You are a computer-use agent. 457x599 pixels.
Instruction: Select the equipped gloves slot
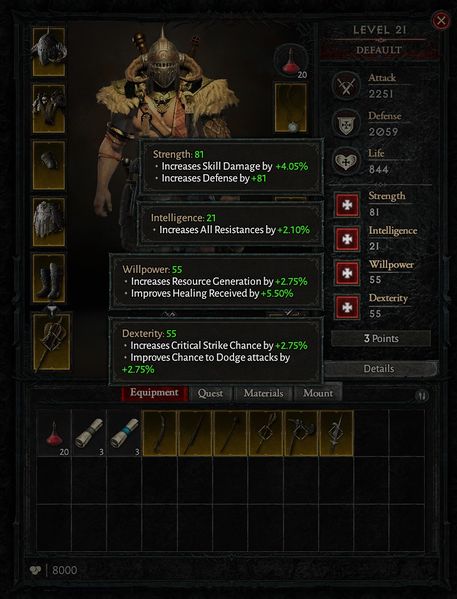[49, 165]
